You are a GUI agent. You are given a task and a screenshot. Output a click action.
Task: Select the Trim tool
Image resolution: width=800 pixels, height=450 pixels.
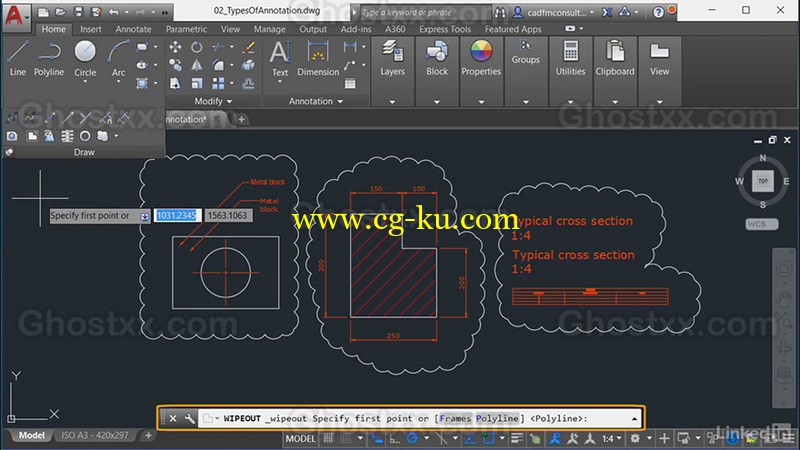pos(218,47)
